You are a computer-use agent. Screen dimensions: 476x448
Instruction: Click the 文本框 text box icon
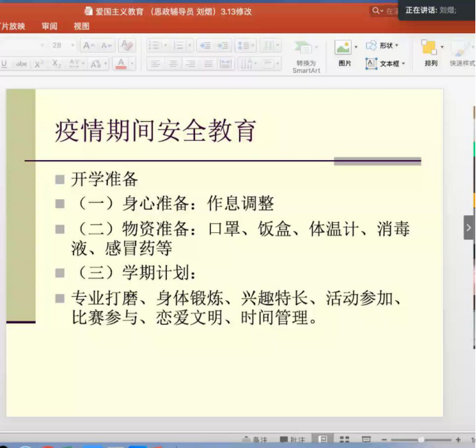click(372, 63)
